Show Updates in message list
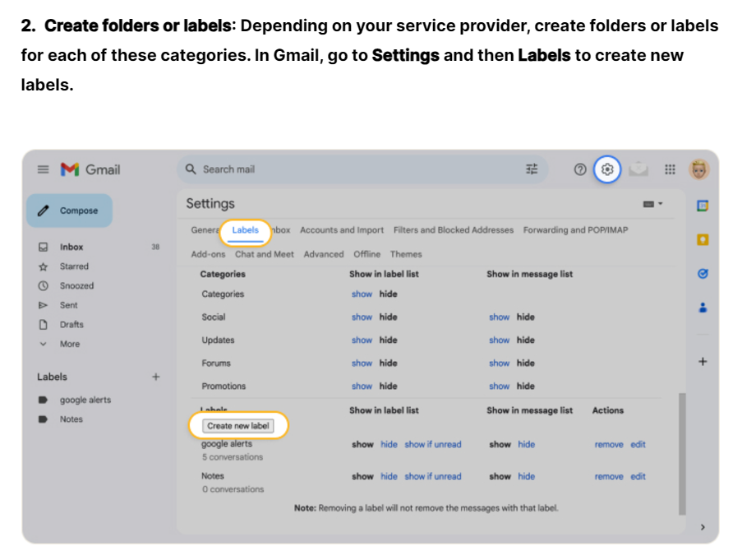 pyautogui.click(x=499, y=340)
